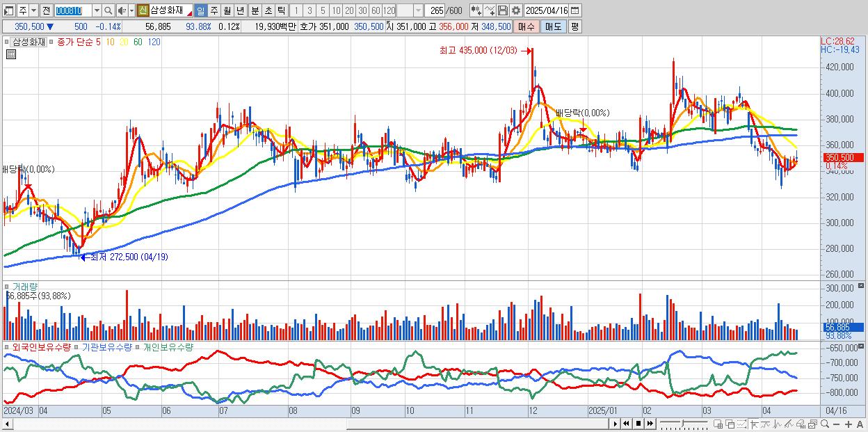This screenshot has height=432, width=868.
Task: Open the empty interval combo box dropdown
Action: click(x=418, y=10)
